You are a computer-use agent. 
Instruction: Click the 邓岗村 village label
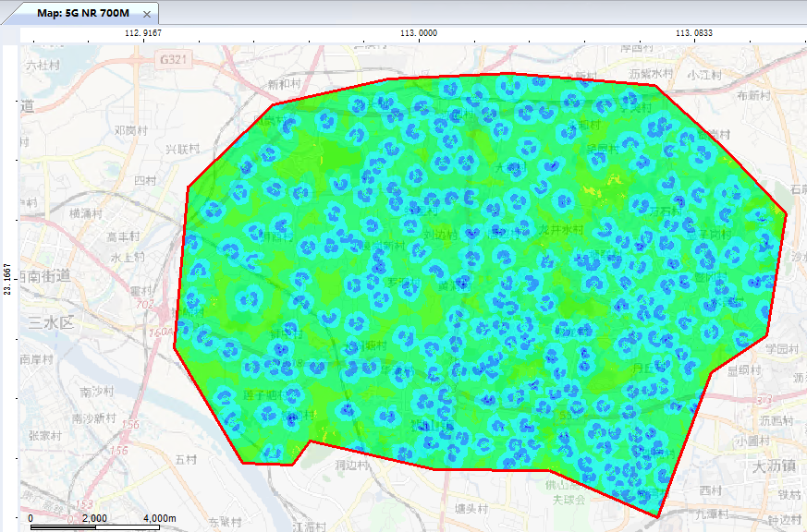click(130, 131)
